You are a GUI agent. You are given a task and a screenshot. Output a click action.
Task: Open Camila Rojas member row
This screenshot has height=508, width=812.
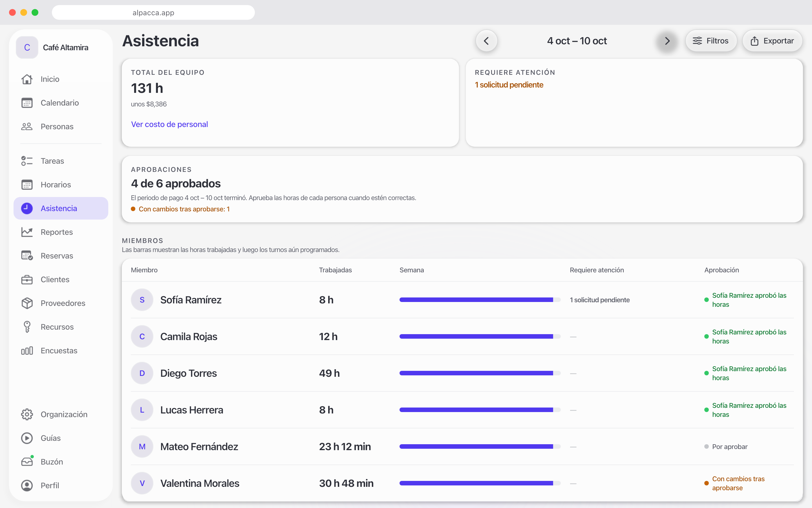(462, 336)
